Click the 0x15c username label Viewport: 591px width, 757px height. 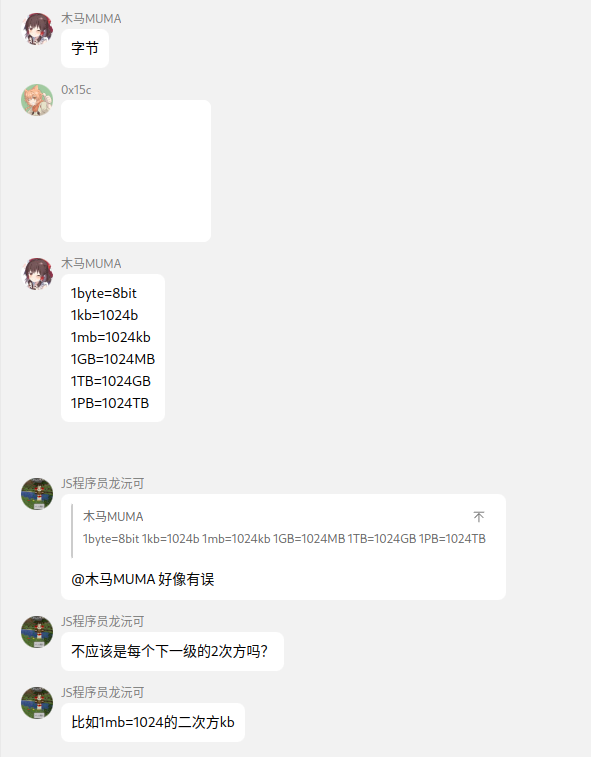[x=76, y=90]
